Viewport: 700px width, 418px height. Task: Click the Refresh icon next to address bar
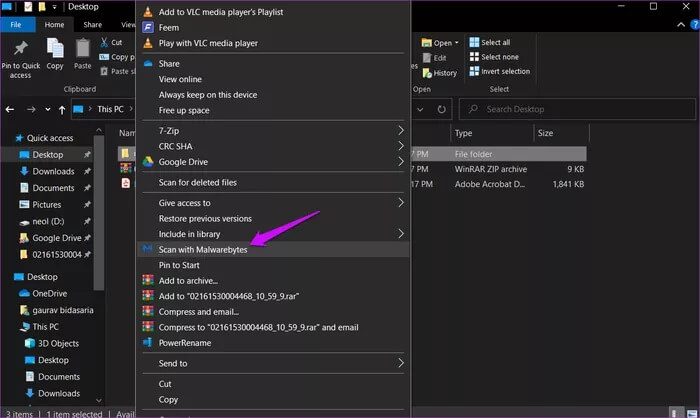[442, 109]
